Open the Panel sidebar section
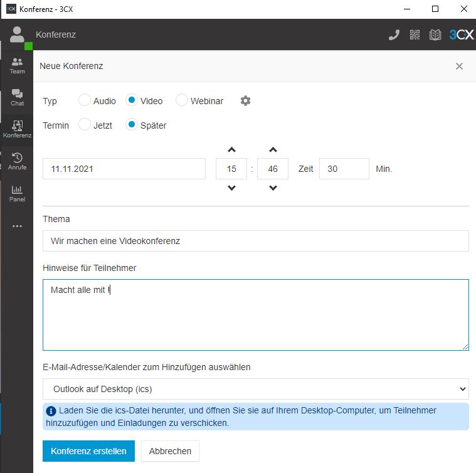476x473 pixels. coord(18,194)
